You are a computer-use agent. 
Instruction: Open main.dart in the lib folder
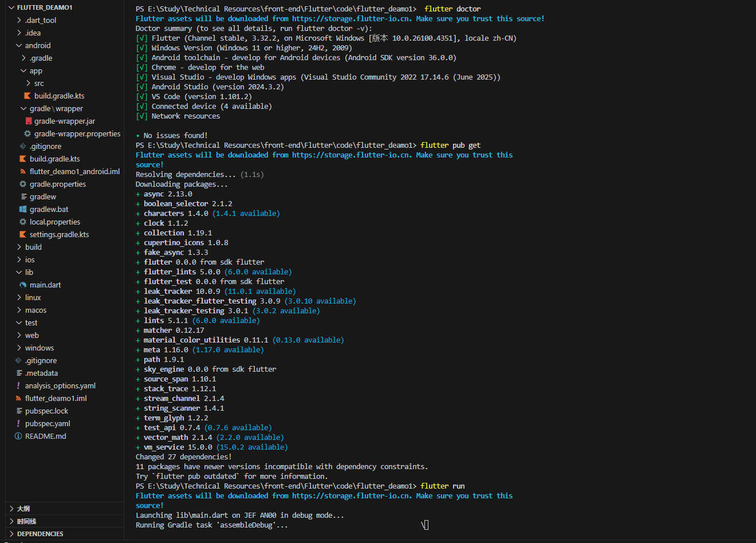click(45, 285)
